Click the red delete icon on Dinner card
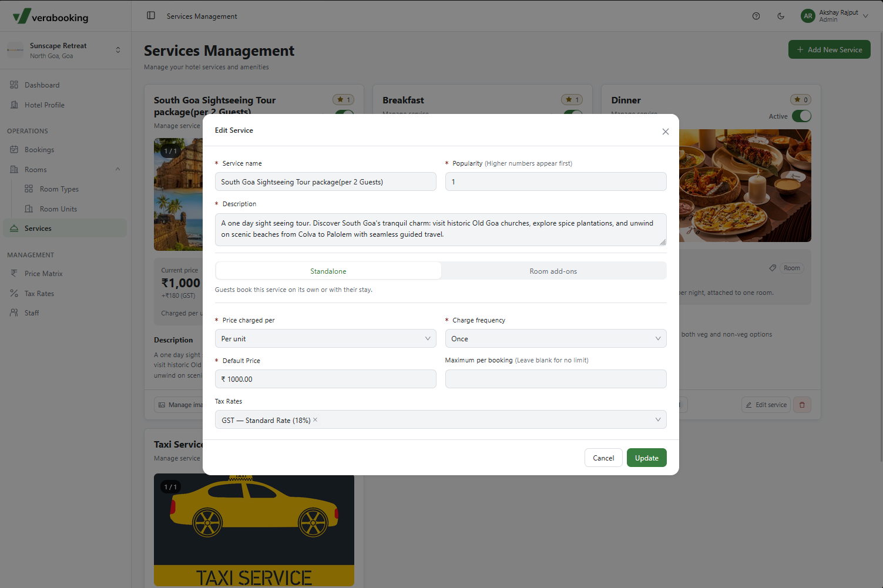The width and height of the screenshot is (883, 588). pyautogui.click(x=803, y=405)
